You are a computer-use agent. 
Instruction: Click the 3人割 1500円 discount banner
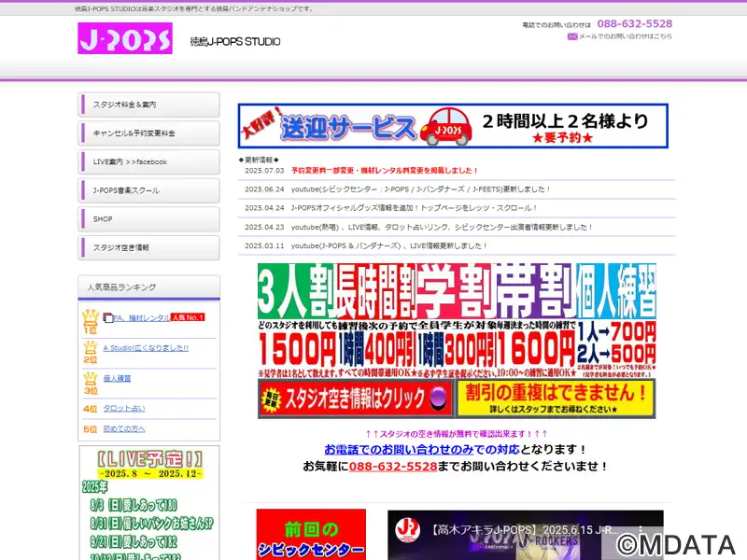(x=298, y=320)
